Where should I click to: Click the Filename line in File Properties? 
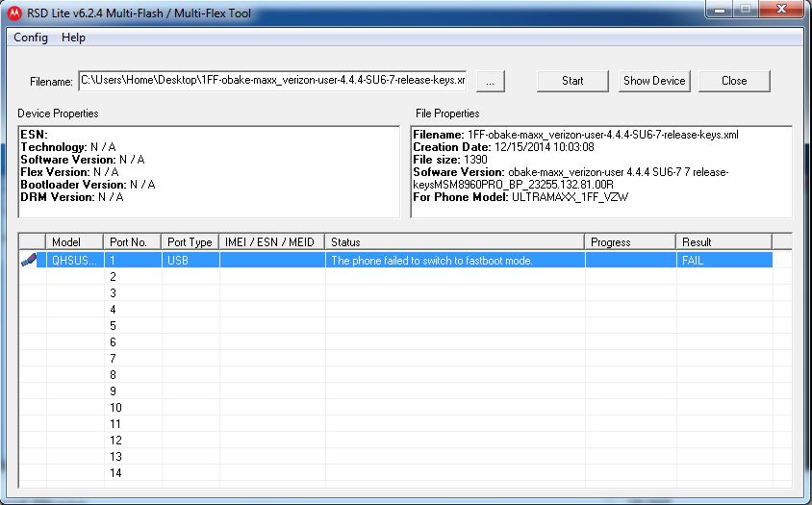[576, 135]
